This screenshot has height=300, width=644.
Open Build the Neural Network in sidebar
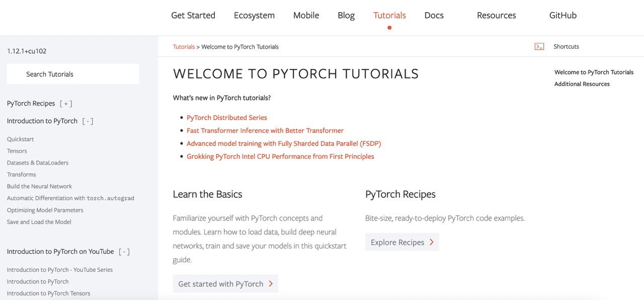click(39, 186)
